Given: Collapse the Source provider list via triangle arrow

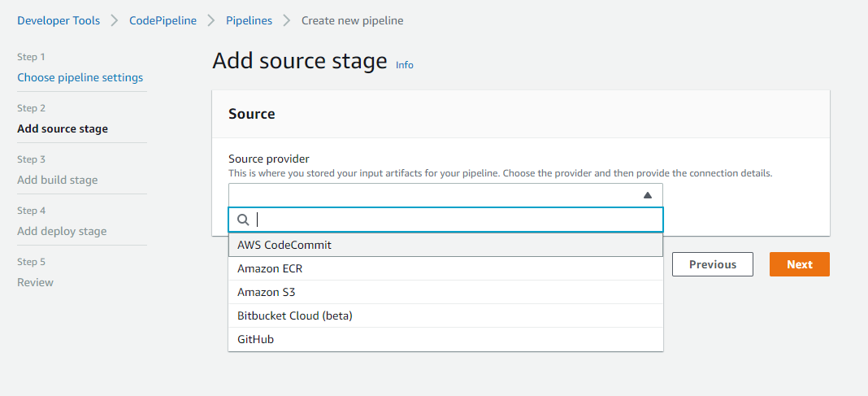Looking at the screenshot, I should click(647, 195).
